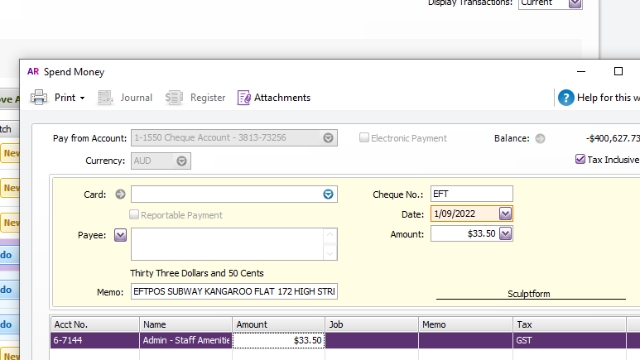Click the Journal toolbar icon

[105, 98]
